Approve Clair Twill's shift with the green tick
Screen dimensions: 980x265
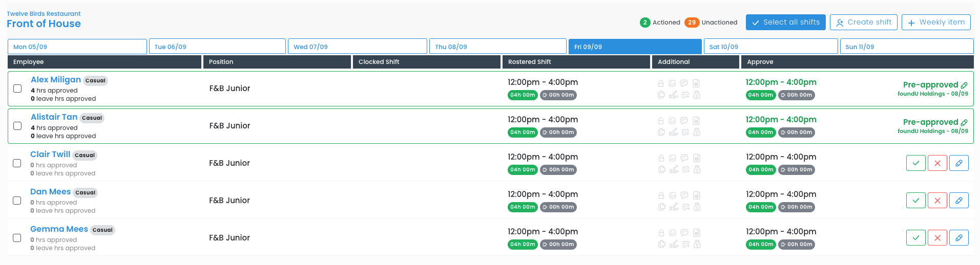pos(915,163)
